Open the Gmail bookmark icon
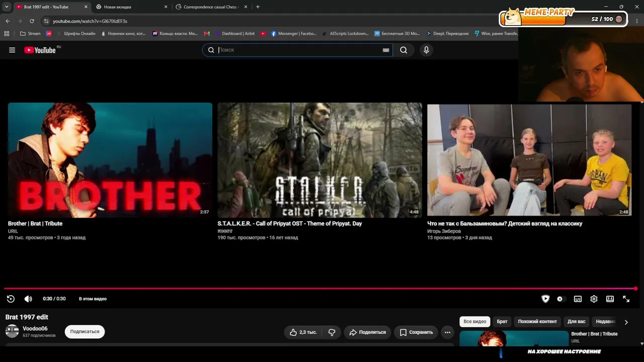This screenshot has width=644, height=362. click(x=207, y=34)
